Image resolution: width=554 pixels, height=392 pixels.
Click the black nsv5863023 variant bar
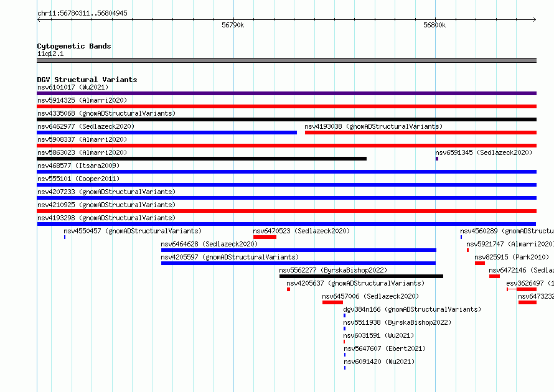pos(202,159)
